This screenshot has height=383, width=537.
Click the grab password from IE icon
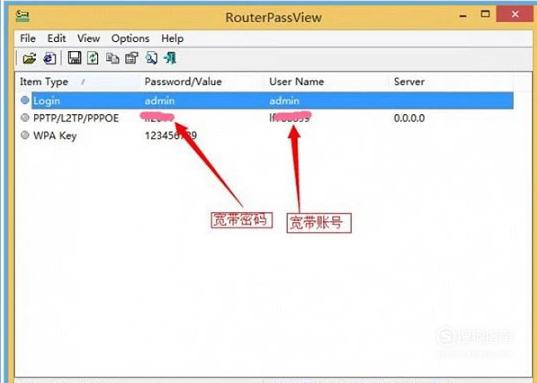(50, 58)
